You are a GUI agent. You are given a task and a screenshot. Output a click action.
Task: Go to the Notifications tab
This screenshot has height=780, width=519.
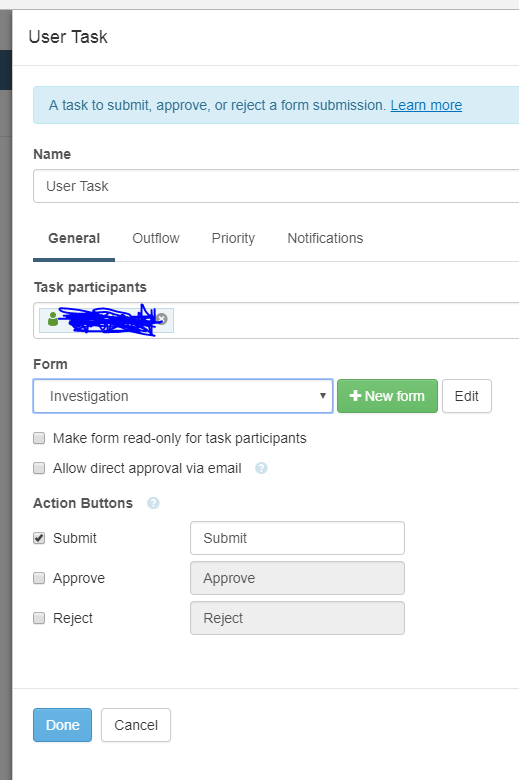pos(325,238)
